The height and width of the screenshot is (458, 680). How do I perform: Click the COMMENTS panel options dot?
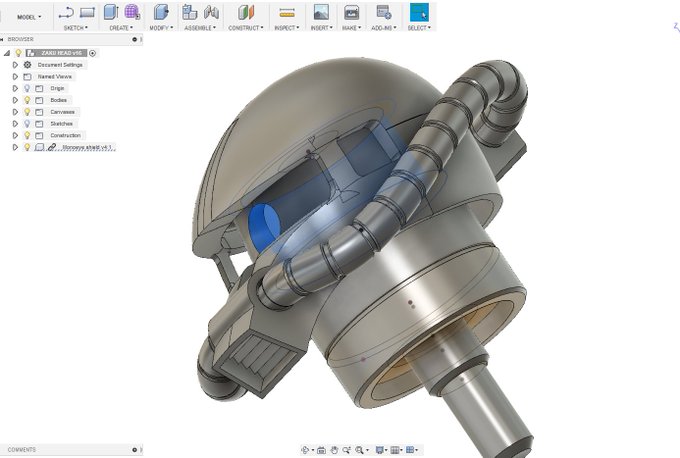(134, 450)
